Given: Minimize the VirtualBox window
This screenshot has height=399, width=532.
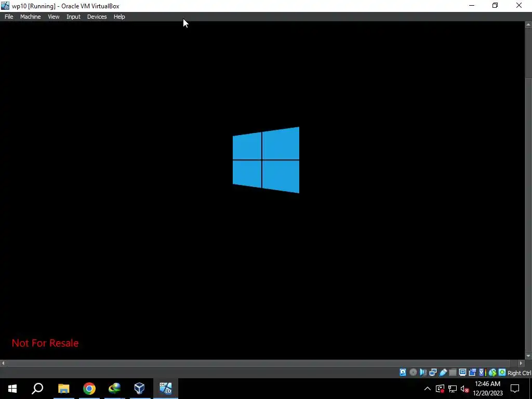Looking at the screenshot, I should click(472, 5).
